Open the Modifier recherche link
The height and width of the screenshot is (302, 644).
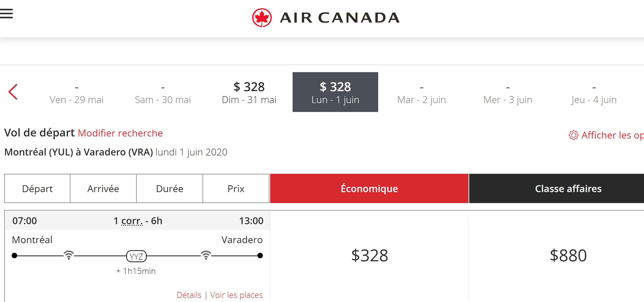click(120, 133)
